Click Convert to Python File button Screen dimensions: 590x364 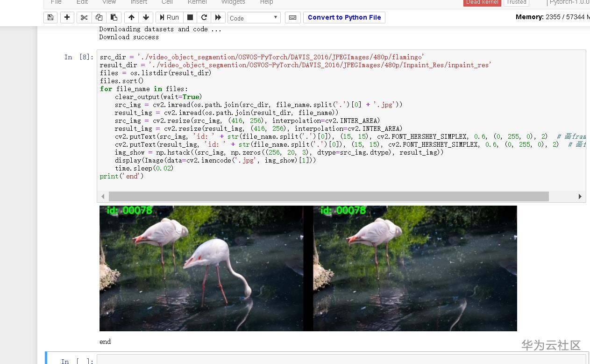click(344, 17)
